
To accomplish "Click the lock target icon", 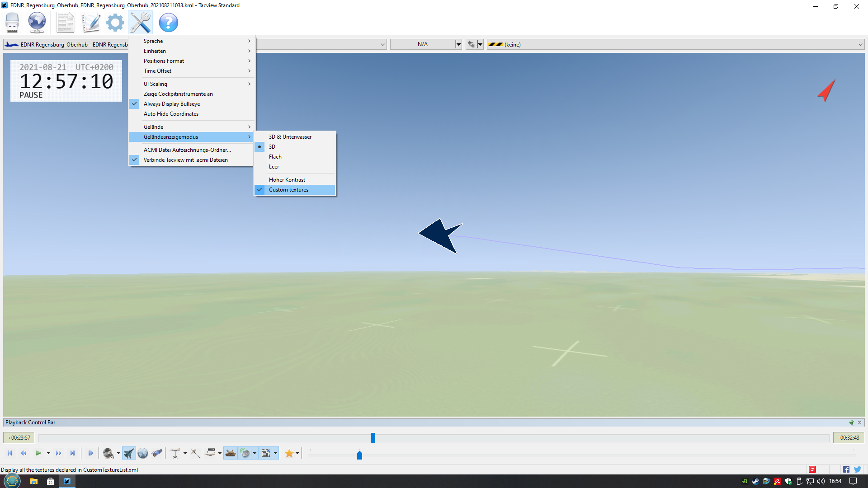I will (472, 44).
